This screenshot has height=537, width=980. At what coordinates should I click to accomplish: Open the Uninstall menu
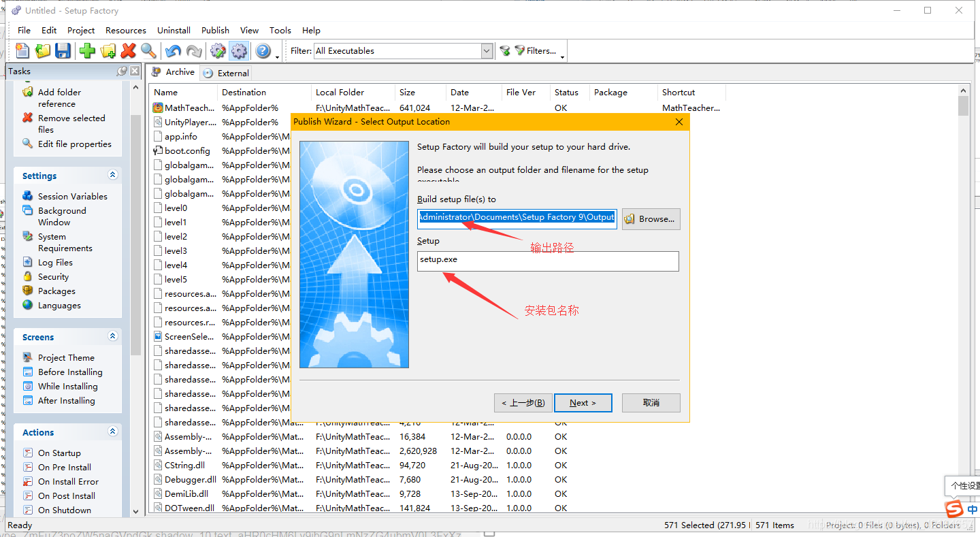coord(174,30)
